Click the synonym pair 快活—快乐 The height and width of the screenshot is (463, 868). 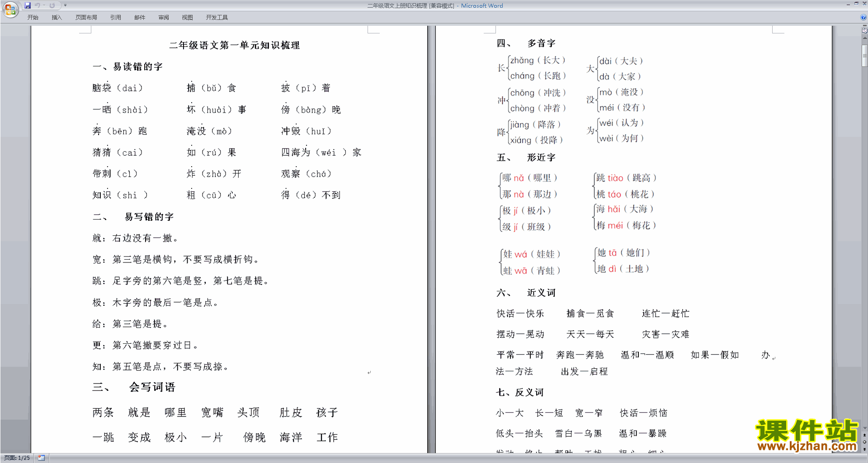coord(520,313)
